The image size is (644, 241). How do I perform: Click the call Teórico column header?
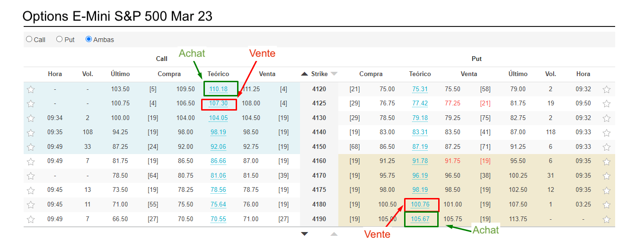[x=218, y=74]
